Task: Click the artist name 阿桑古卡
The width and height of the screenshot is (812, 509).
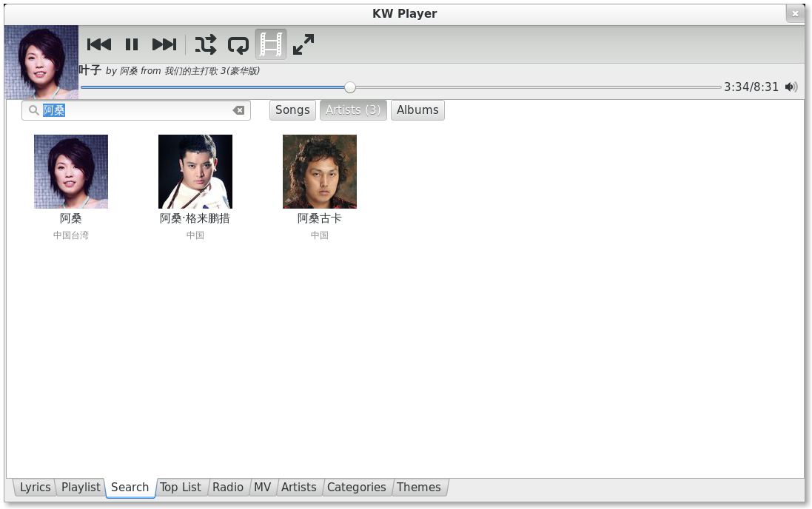Action: point(320,218)
